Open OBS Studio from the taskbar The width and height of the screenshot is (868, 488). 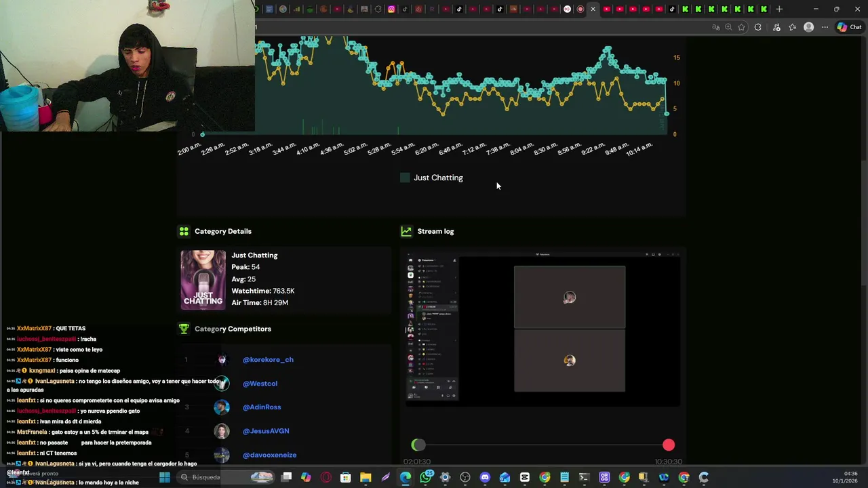(465, 477)
